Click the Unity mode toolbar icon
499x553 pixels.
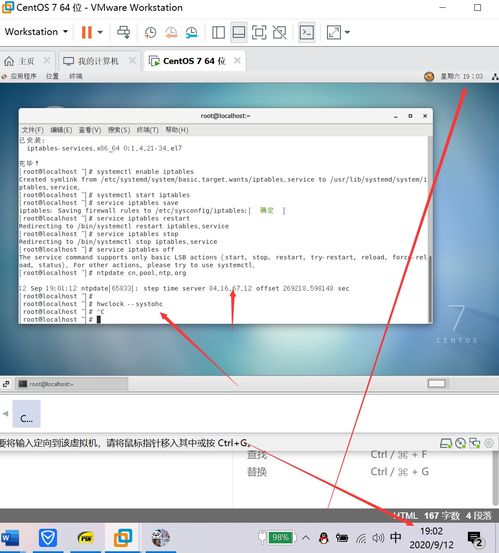pos(280,32)
